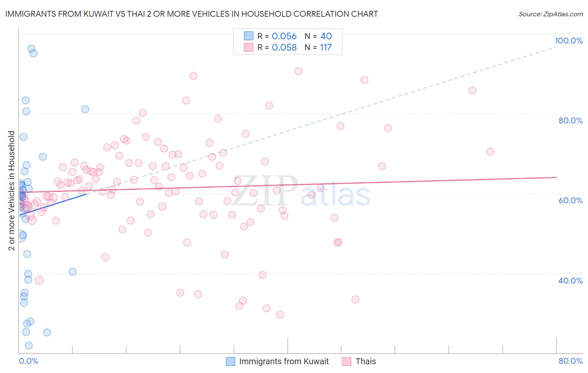The width and height of the screenshot is (588, 373).
Task: Click the chart title text
Action: 192,14
